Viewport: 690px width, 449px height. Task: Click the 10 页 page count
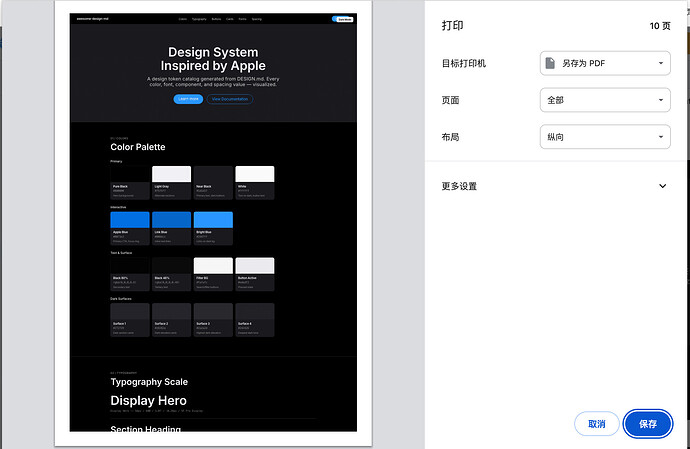[x=660, y=26]
